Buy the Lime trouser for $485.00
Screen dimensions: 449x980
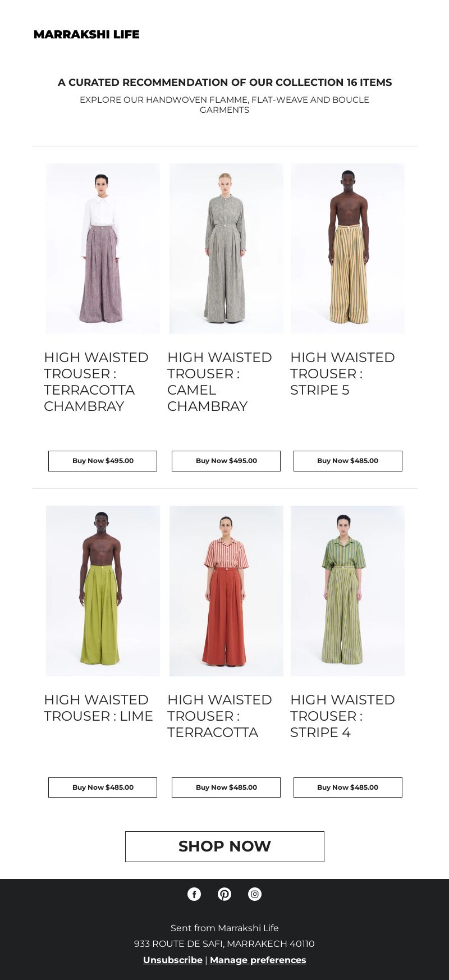click(103, 787)
